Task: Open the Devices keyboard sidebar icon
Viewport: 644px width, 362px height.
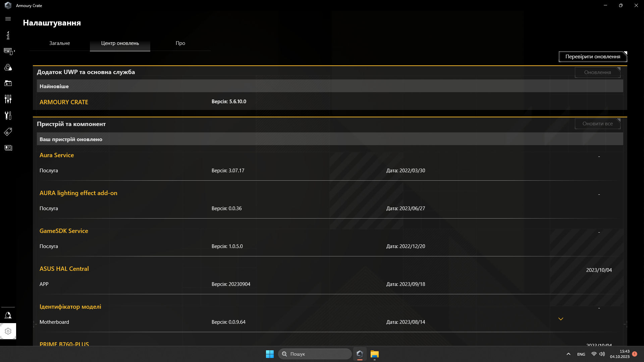Action: [x=9, y=51]
